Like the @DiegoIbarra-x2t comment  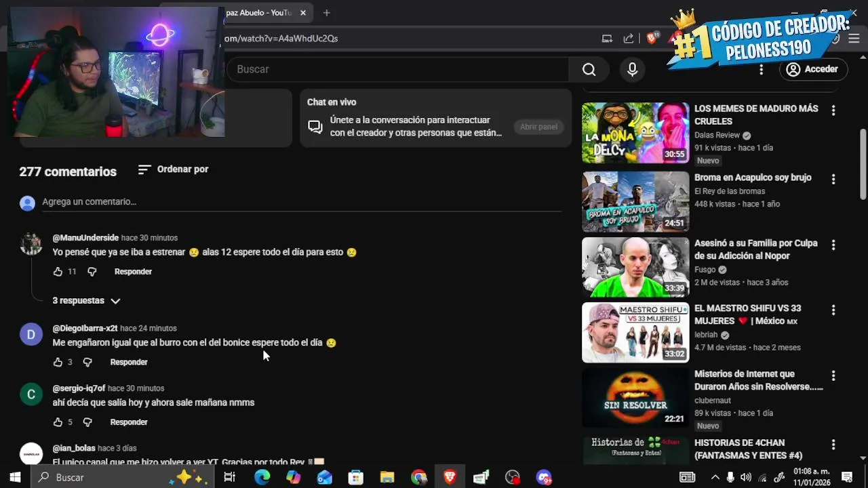point(58,363)
